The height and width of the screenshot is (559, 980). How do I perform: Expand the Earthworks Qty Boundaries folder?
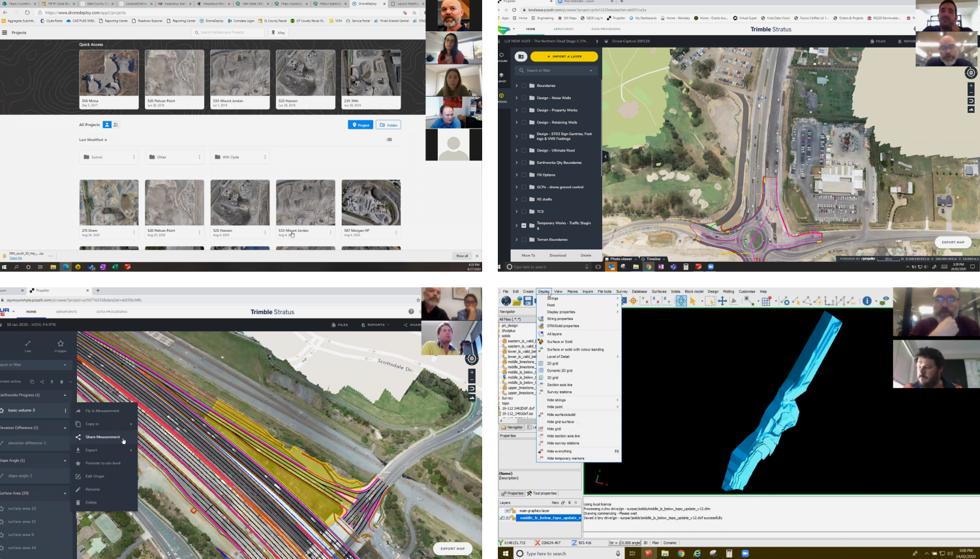[517, 163]
